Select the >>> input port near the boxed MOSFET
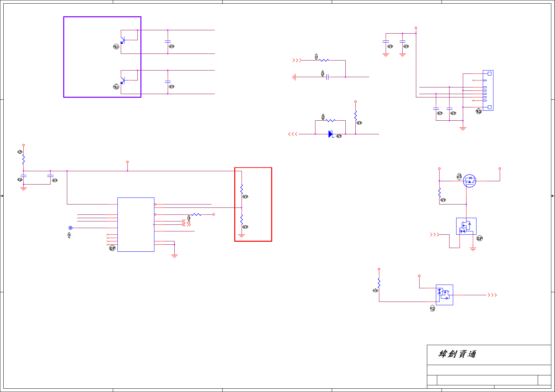 click(x=435, y=235)
